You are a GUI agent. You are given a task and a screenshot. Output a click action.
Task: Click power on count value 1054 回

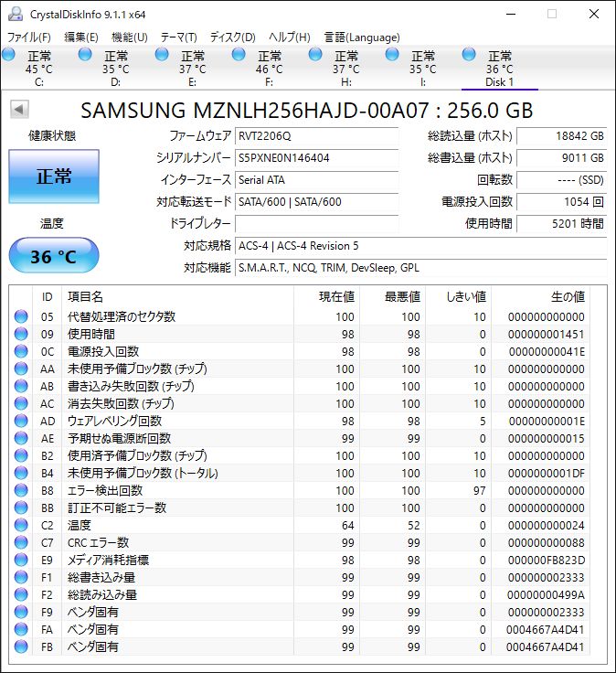pyautogui.click(x=562, y=202)
